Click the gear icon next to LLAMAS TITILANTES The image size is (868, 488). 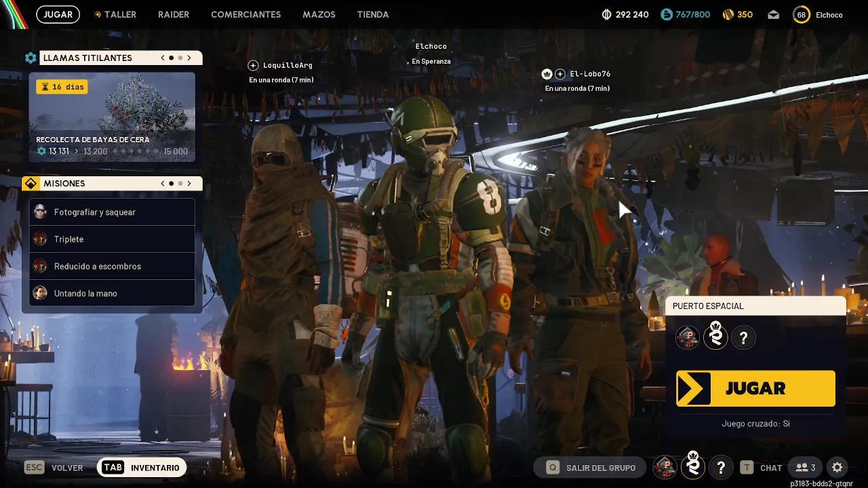[31, 58]
